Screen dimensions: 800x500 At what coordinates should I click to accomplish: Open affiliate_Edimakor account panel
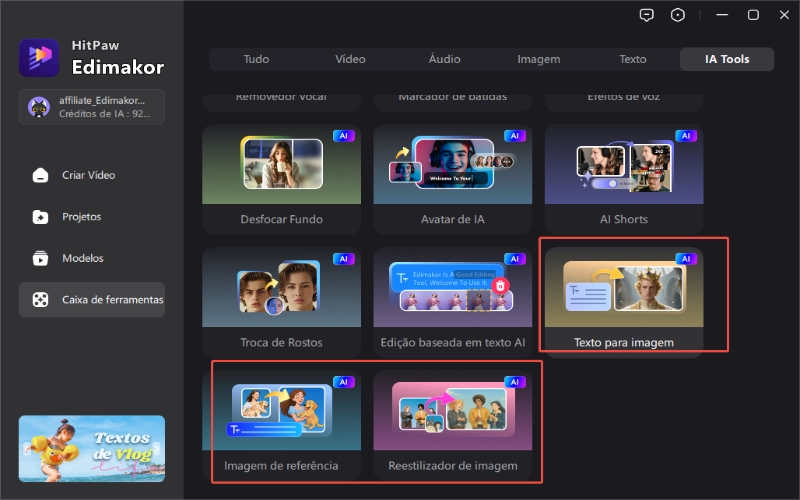pos(92,107)
